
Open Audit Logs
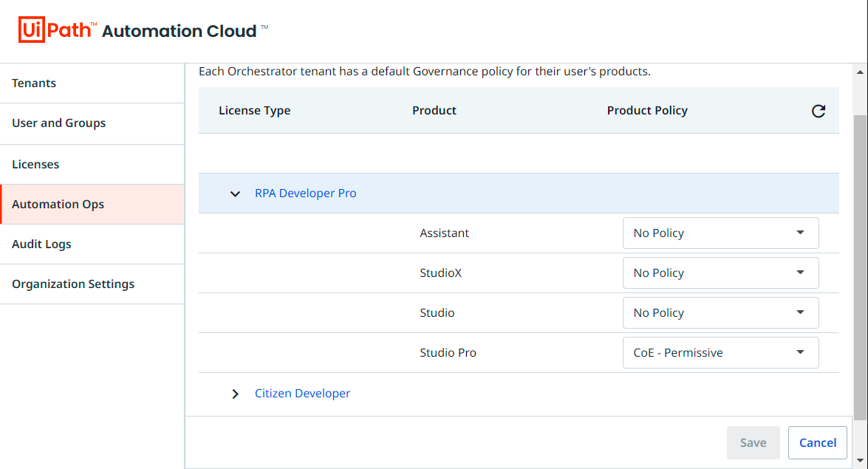tap(92, 244)
